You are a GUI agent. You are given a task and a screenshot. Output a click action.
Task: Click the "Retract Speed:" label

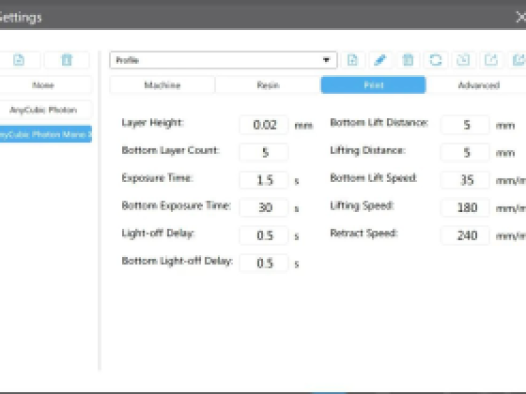[364, 233]
